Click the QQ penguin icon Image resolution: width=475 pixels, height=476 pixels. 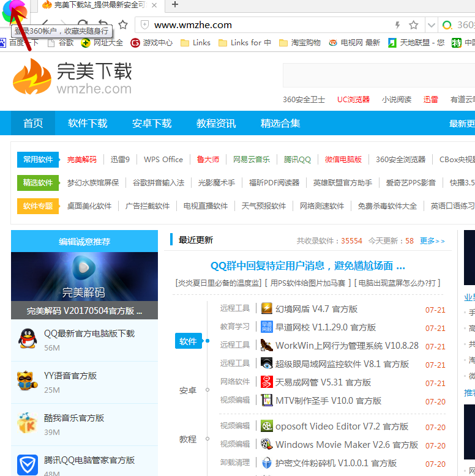pyautogui.click(x=28, y=338)
